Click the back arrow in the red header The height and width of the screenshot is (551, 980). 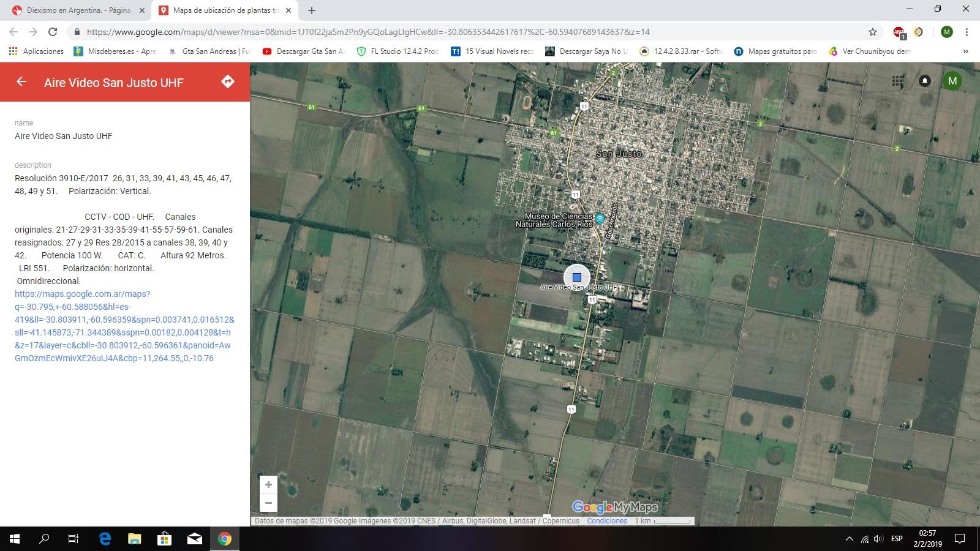pos(21,82)
